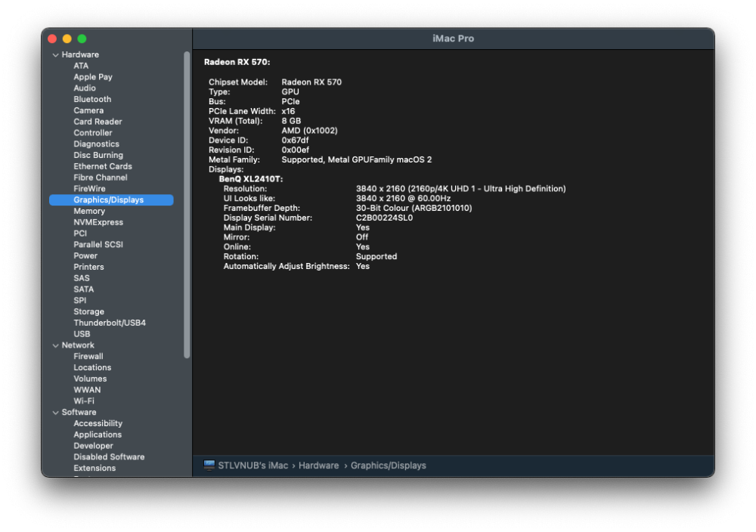The width and height of the screenshot is (756, 532).
Task: Open the Applications entry
Action: click(x=98, y=435)
